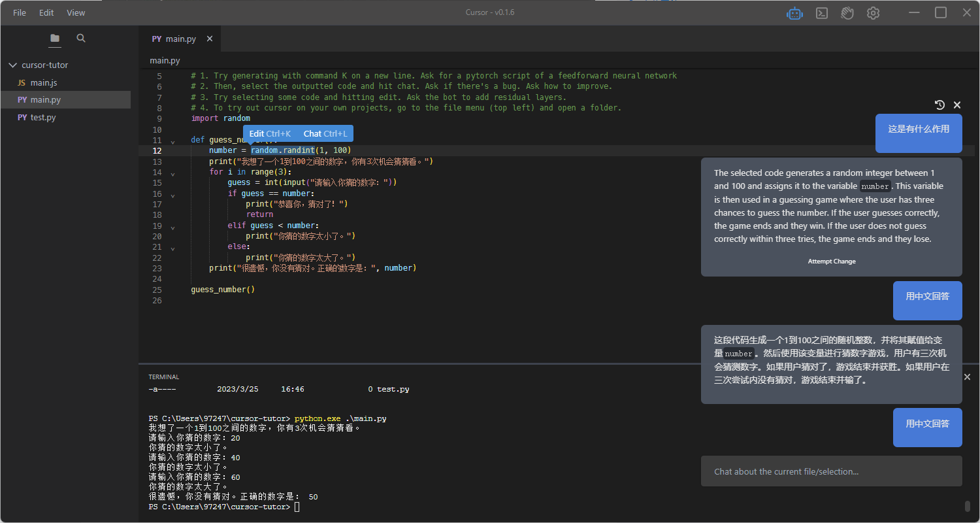Image resolution: width=980 pixels, height=523 pixels.
Task: Collapse the cursor-tutor folder
Action: coord(12,65)
